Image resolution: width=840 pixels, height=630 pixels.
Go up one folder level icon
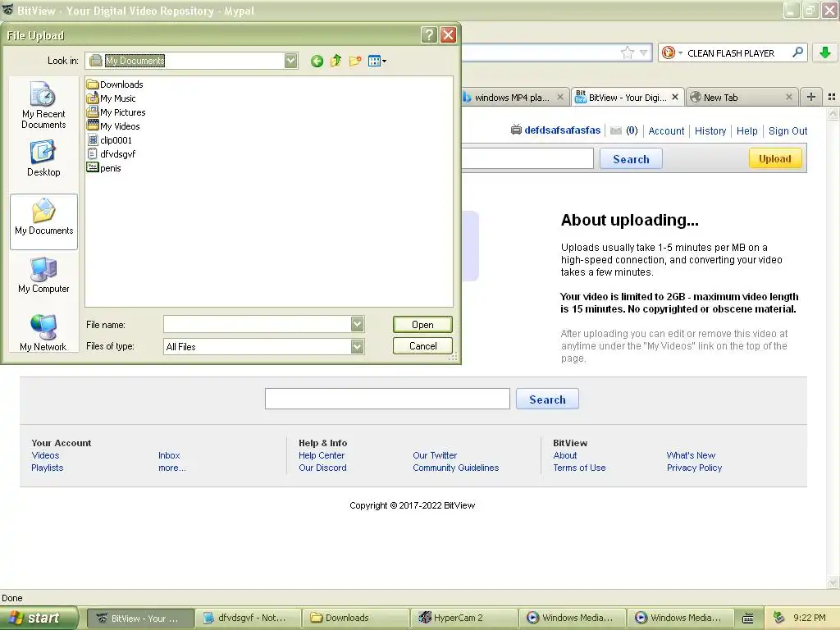pos(336,61)
